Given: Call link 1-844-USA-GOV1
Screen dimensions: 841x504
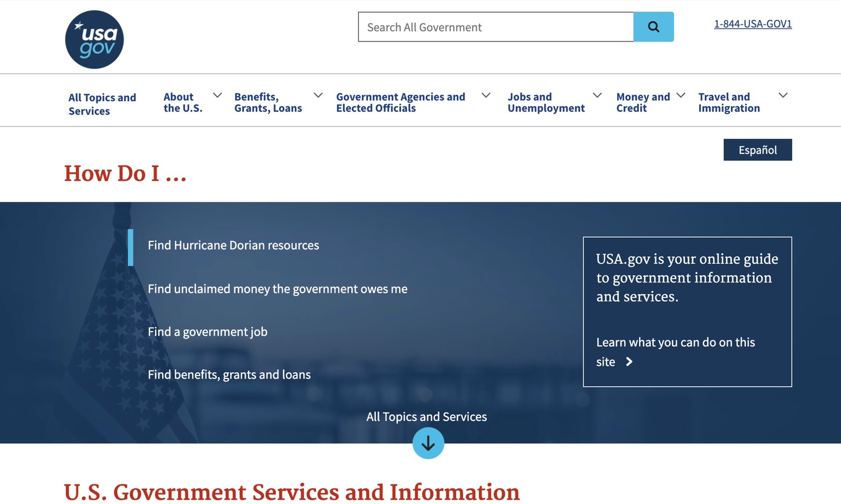Looking at the screenshot, I should [x=753, y=24].
